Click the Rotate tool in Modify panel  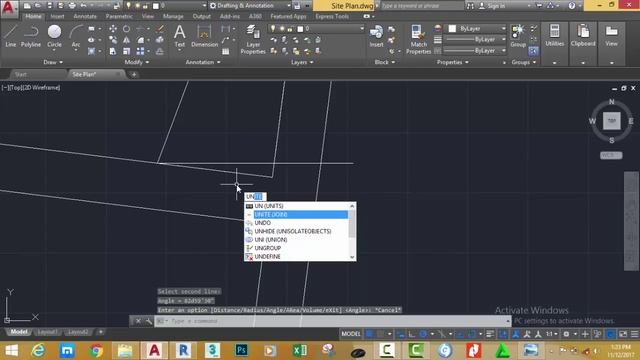tap(127, 29)
